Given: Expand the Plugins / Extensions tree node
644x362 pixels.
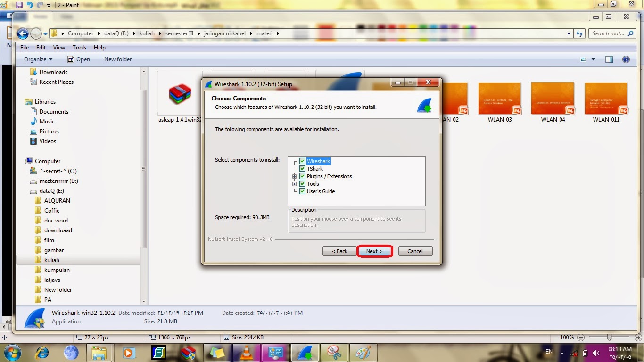Looking at the screenshot, I should (x=294, y=176).
